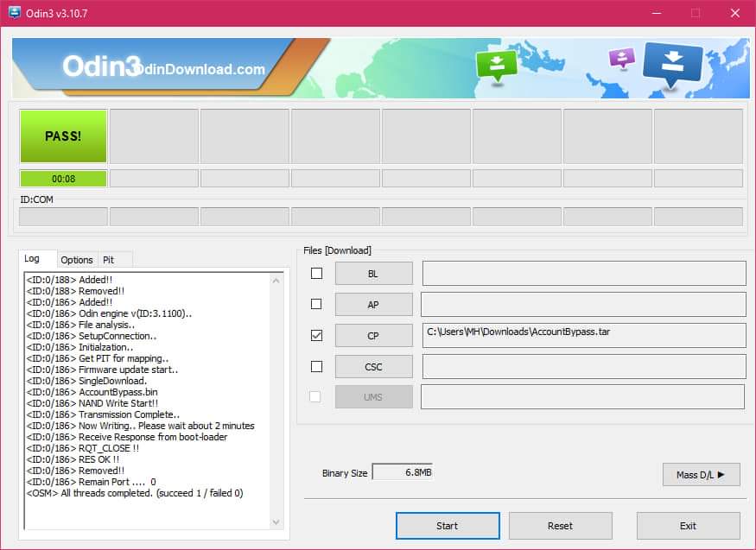The width and height of the screenshot is (756, 550).
Task: Click the blue download icon in banner
Action: pyautogui.click(x=672, y=65)
